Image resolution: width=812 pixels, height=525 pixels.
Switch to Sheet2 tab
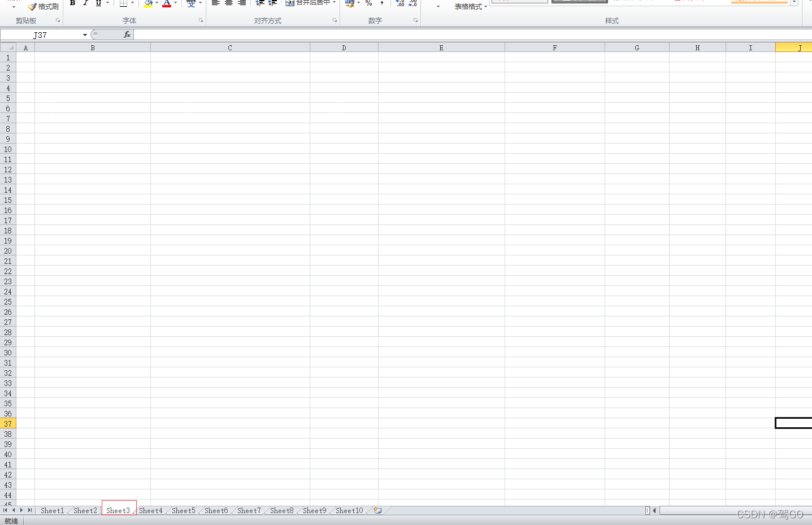click(85, 510)
